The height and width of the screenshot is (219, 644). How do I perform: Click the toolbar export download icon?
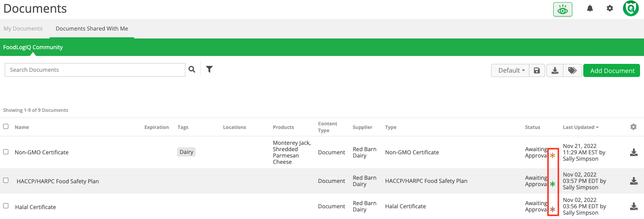555,71
